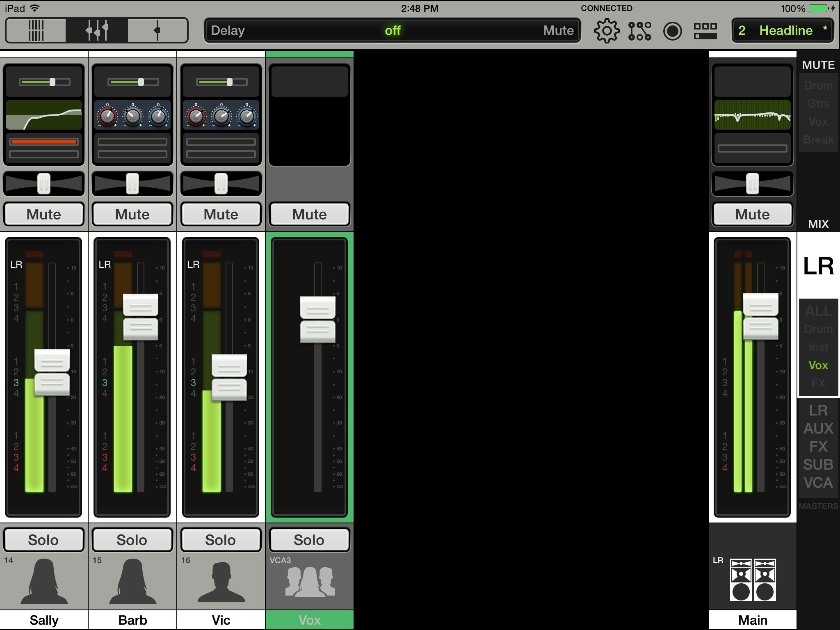Tap the Main LR speakers icon
The width and height of the screenshot is (840, 630).
(x=753, y=580)
